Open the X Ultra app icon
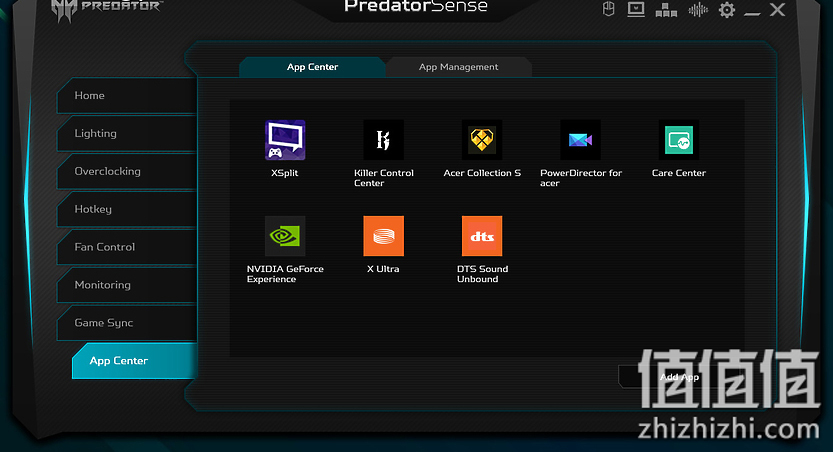Viewport: 833px width, 452px height. [384, 236]
